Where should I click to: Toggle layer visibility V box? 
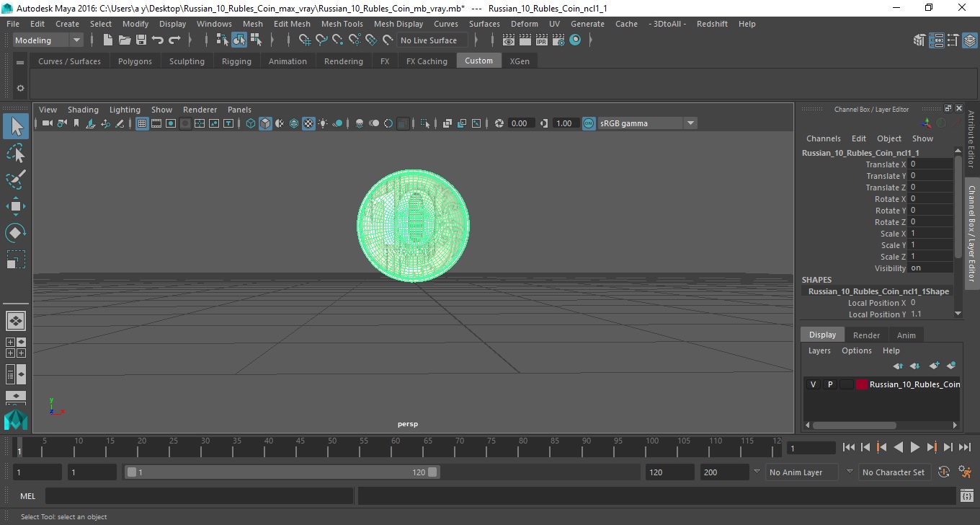pos(814,384)
